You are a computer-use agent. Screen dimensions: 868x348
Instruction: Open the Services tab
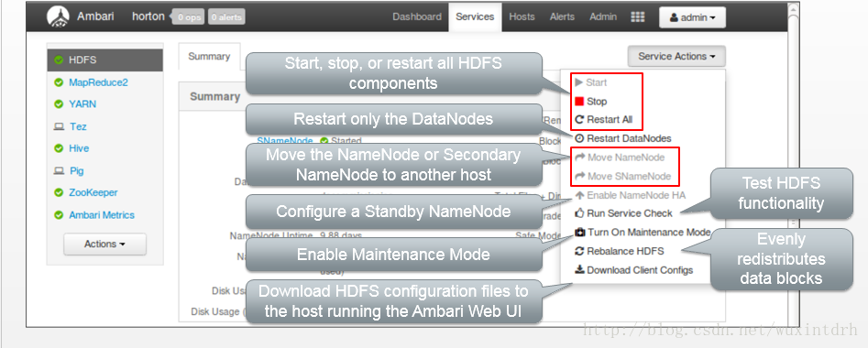coord(475,17)
